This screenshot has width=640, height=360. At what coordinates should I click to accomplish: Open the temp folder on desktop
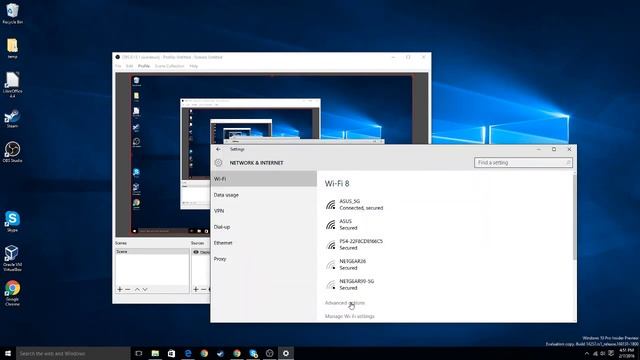coord(12,48)
